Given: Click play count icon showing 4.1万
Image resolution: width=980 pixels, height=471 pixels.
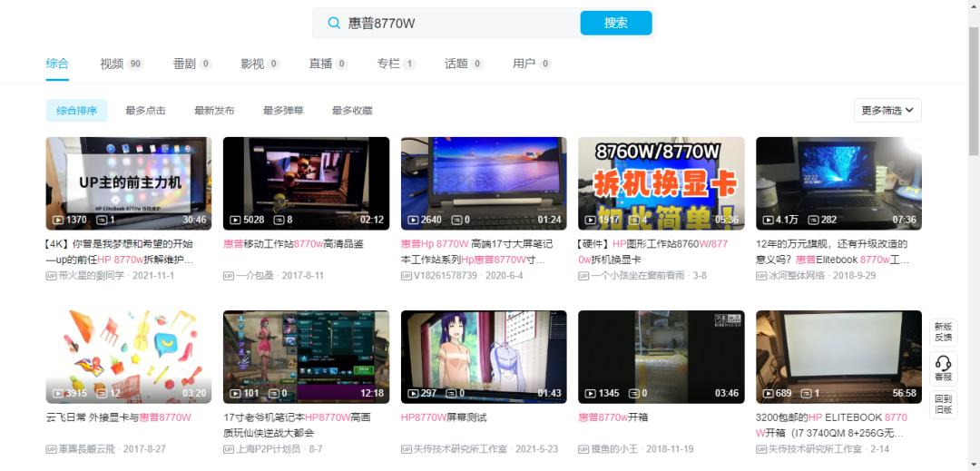Looking at the screenshot, I should click(769, 220).
